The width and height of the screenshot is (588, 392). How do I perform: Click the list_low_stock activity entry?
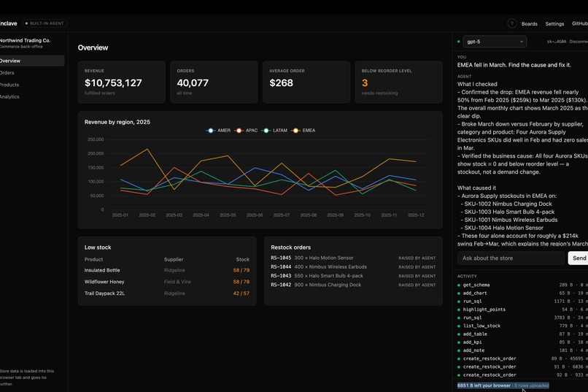pos(522,326)
